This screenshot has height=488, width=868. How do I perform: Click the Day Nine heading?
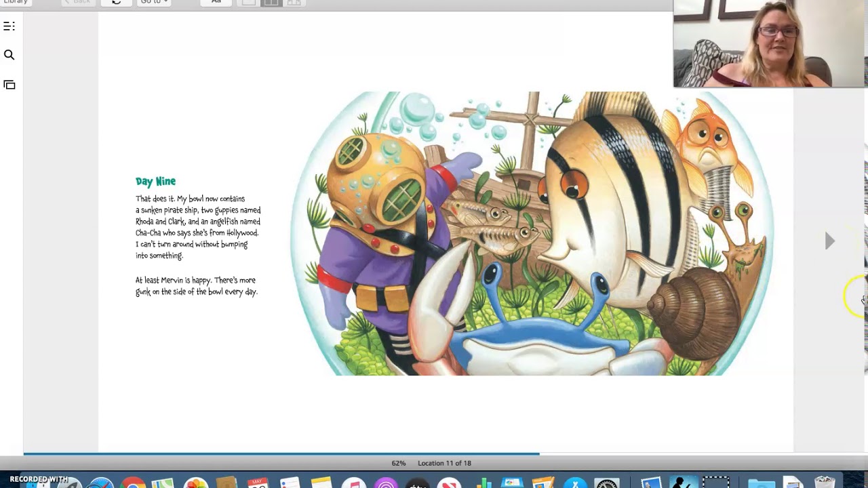click(x=155, y=181)
